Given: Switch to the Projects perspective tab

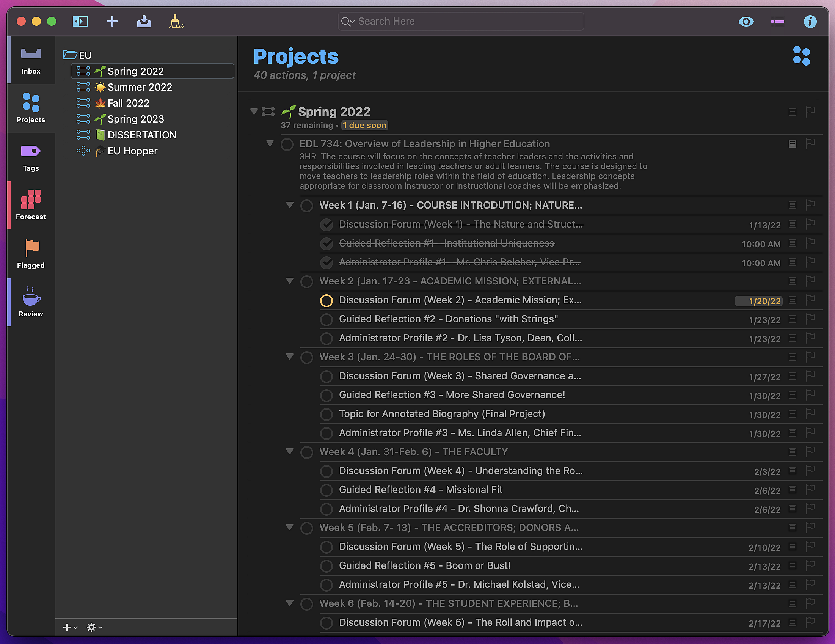Looking at the screenshot, I should click(x=31, y=108).
